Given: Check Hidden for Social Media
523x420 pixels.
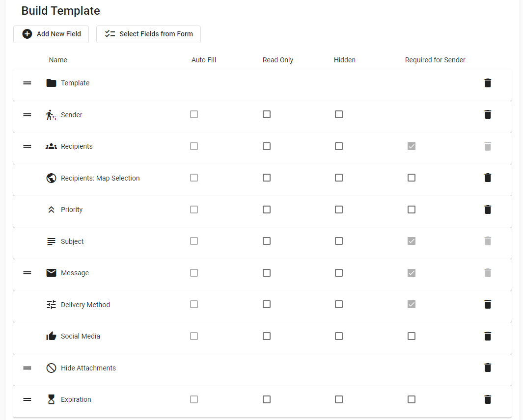Looking at the screenshot, I should [338, 336].
